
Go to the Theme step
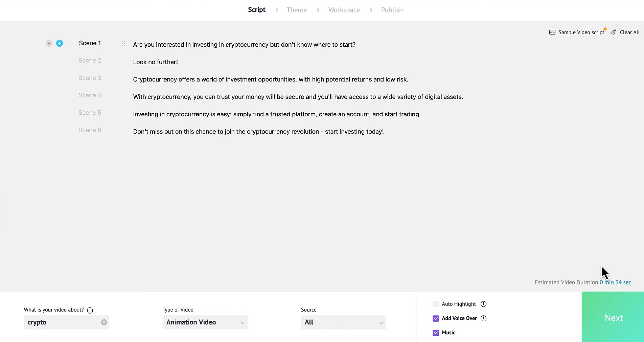297,10
